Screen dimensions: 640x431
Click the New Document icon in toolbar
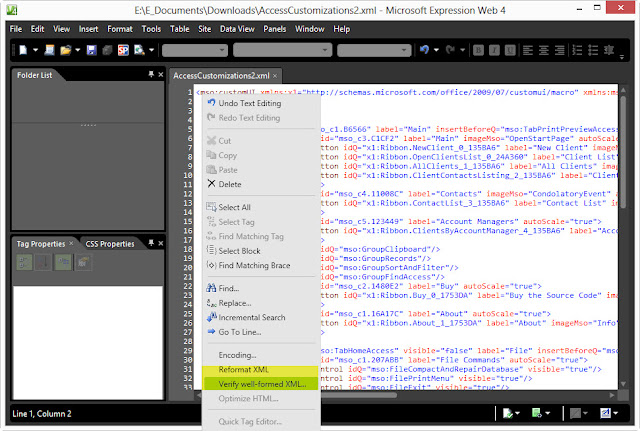[23, 50]
